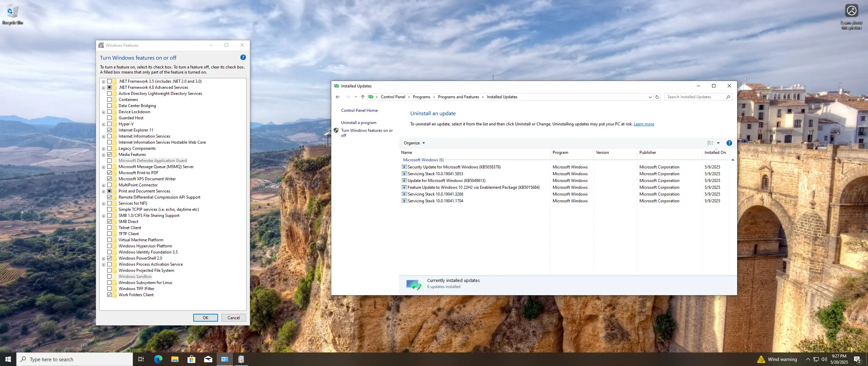Click Programs in the breadcrumb path

tap(421, 97)
